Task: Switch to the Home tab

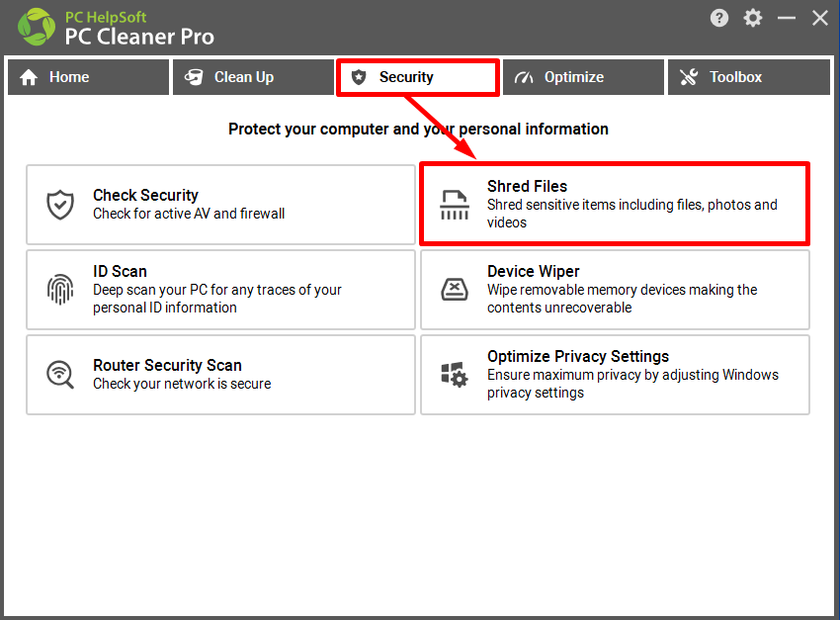Action: pyautogui.click(x=88, y=77)
